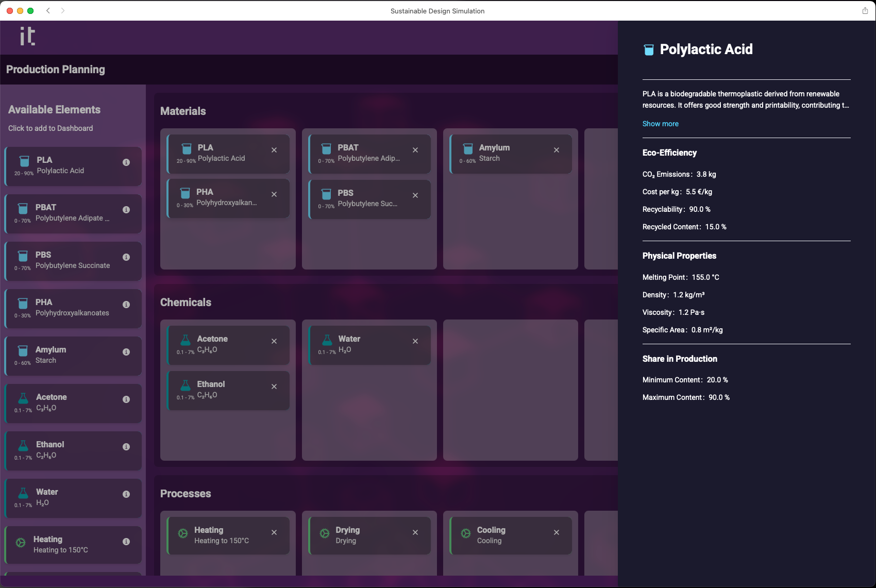
Task: Open info for PLA in Available Elements
Action: (x=126, y=162)
